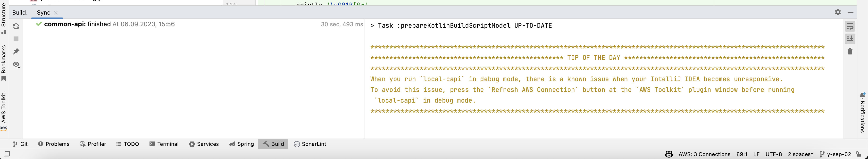Open the Spring tool window
868x159 pixels.
click(x=242, y=144)
